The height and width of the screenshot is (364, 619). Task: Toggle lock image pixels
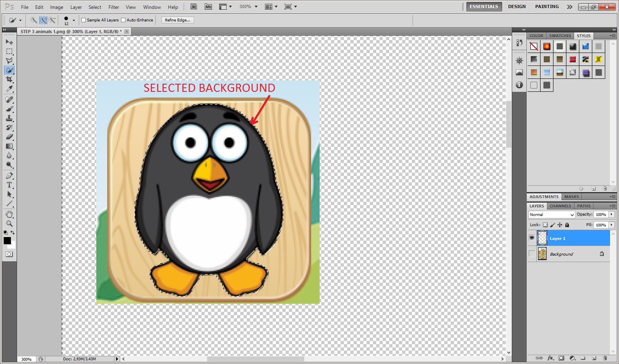click(553, 225)
